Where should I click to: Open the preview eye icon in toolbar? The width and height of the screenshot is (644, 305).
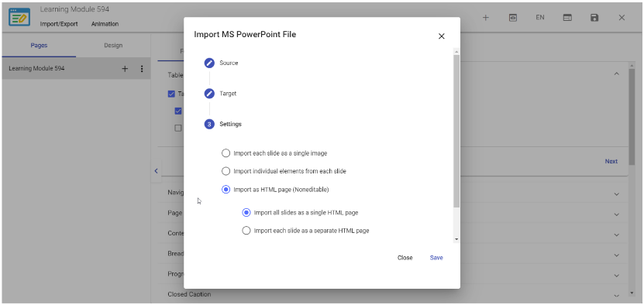coord(512,18)
